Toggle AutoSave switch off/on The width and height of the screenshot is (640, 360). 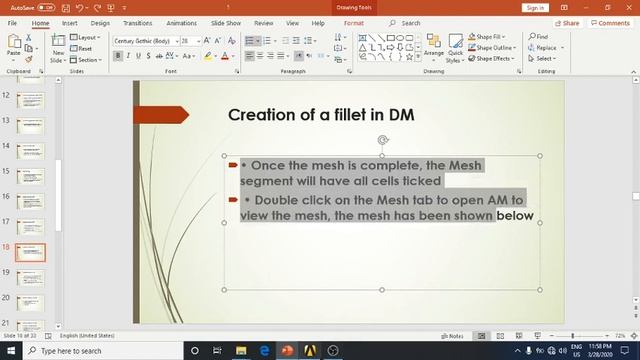tap(46, 8)
